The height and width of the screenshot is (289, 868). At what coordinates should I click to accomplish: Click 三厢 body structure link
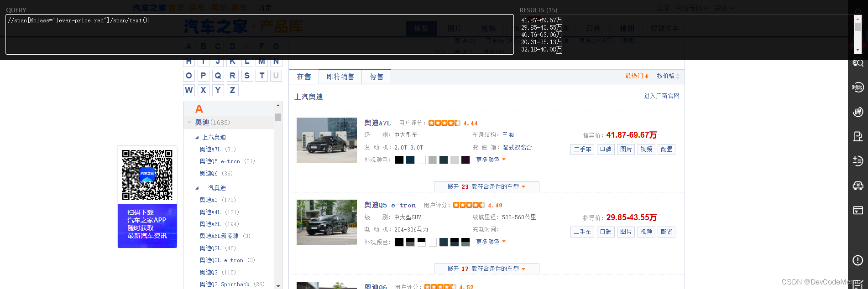[508, 135]
